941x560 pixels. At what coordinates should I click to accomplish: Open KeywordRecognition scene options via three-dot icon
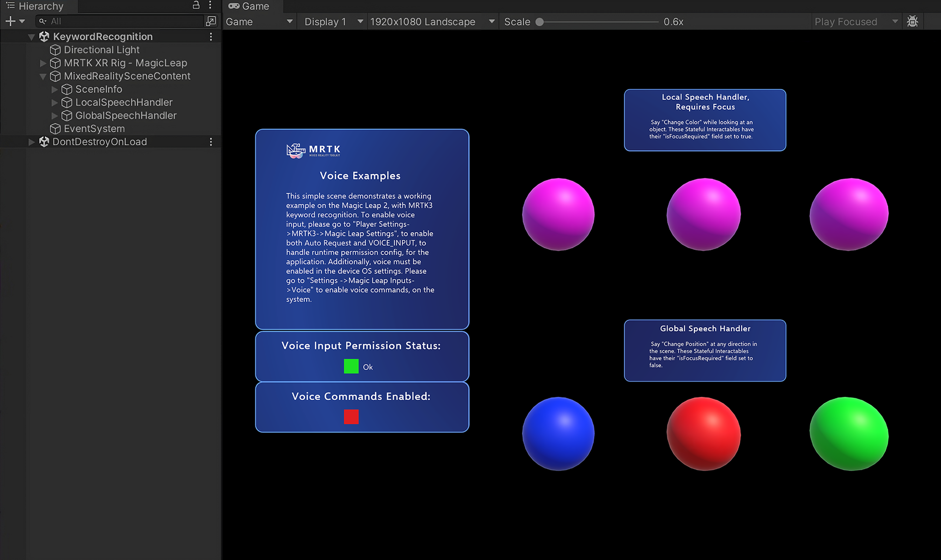point(211,36)
